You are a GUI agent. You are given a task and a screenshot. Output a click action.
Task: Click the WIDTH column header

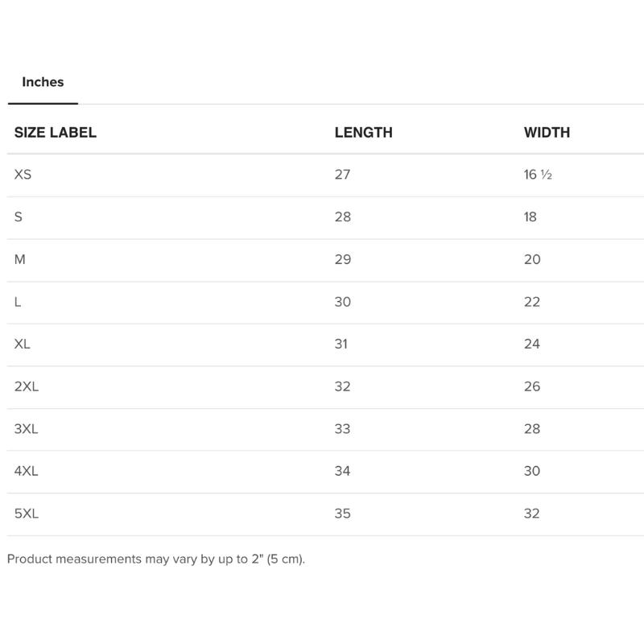coord(547,133)
